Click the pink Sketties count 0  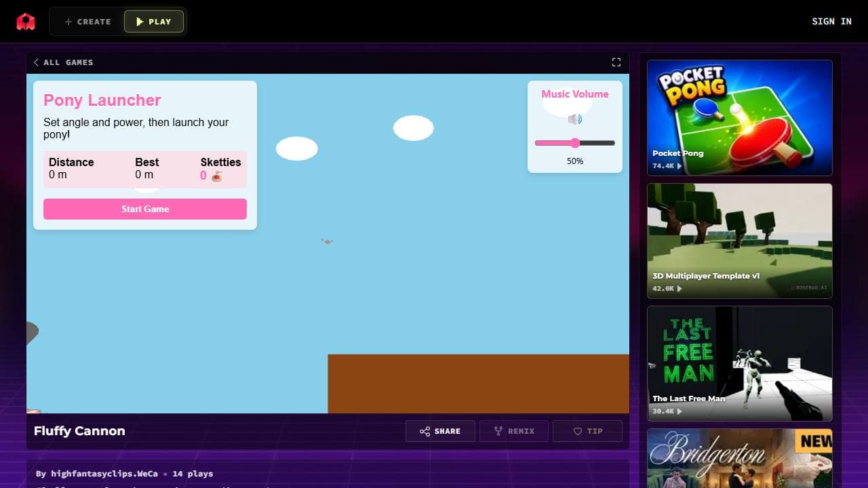coord(203,176)
